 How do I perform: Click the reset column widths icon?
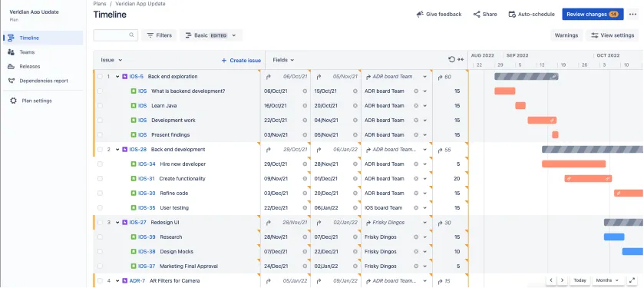click(451, 60)
